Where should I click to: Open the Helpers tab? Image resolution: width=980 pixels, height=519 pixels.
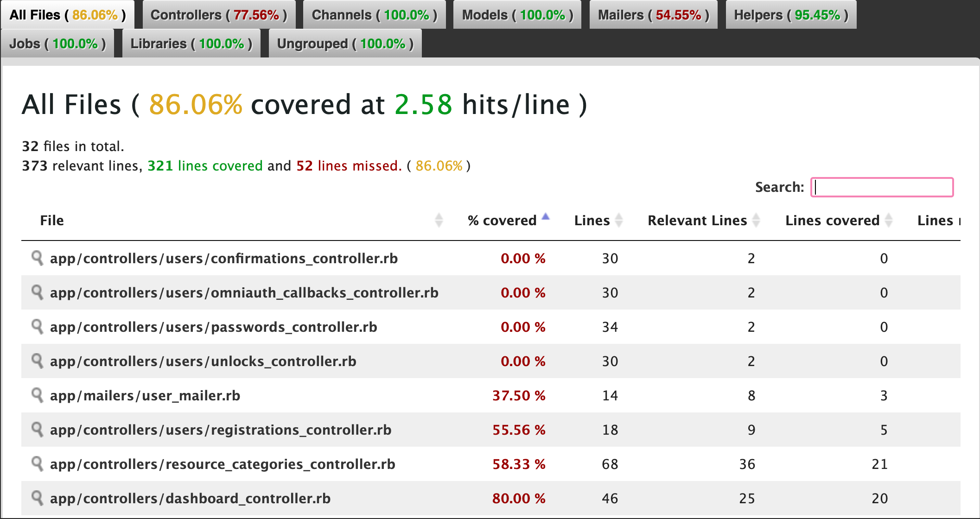[x=791, y=15]
